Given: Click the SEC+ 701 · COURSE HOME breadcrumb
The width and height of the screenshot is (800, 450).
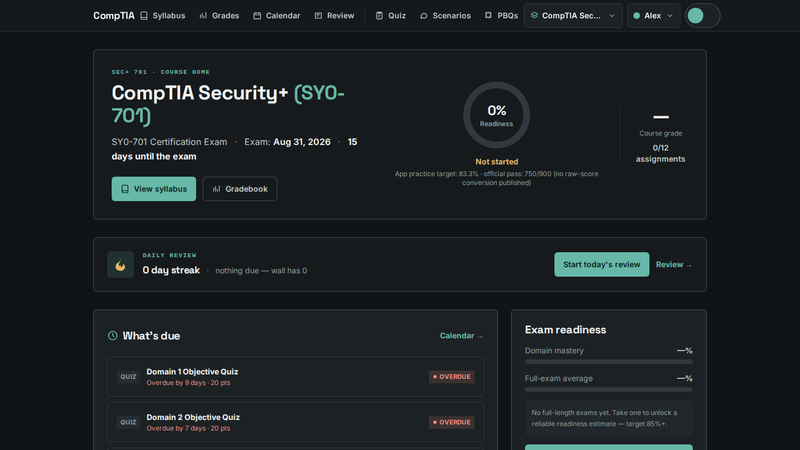Looking at the screenshot, I should (x=161, y=72).
